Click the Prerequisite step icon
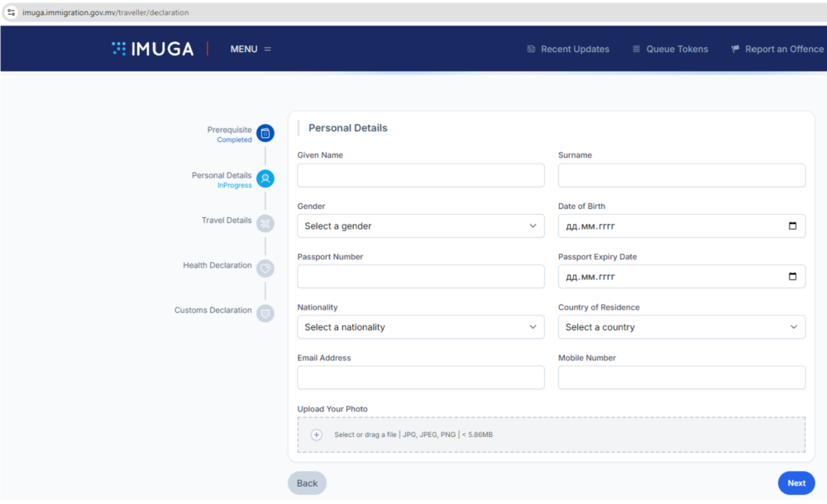 [265, 133]
